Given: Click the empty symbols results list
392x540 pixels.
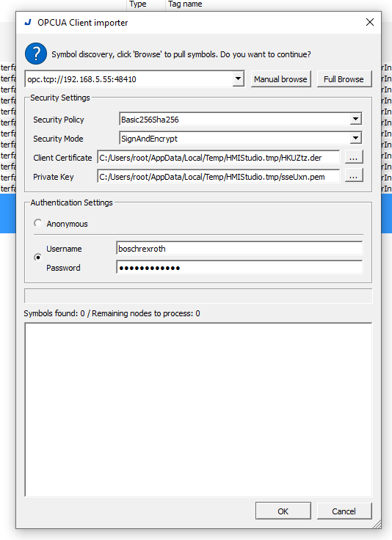Looking at the screenshot, I should pos(198,409).
